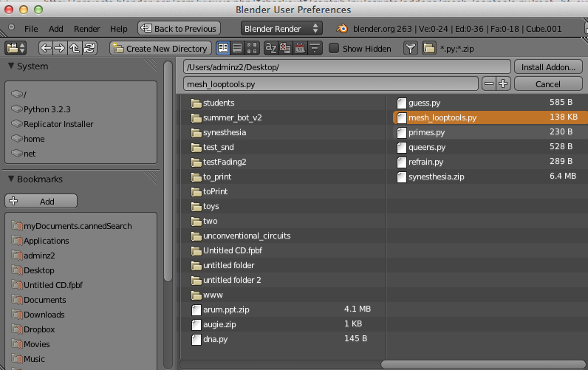
Task: Open the Help menu
Action: click(x=118, y=29)
